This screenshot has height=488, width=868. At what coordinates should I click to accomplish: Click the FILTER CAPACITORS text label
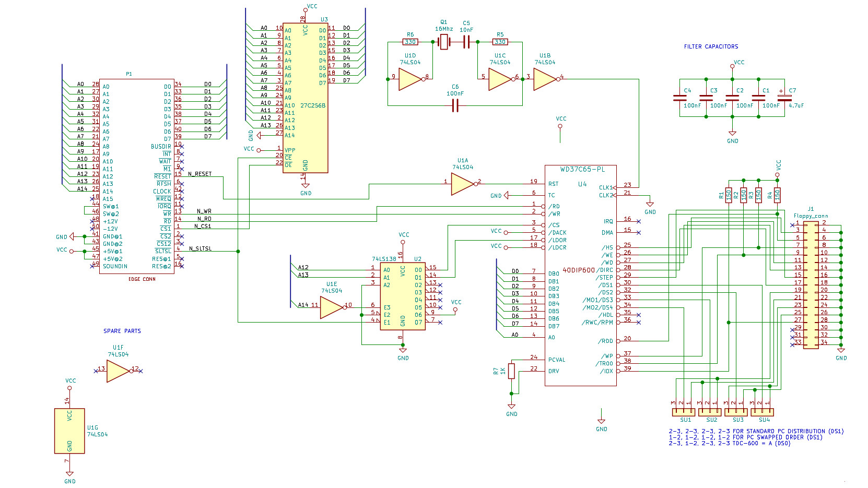711,46
